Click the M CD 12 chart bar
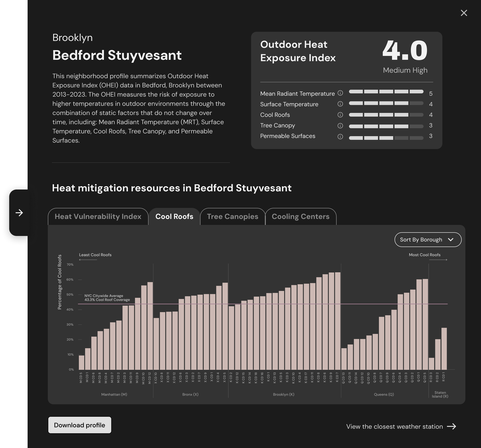Screen dimensions: 481x448 click(x=150, y=326)
